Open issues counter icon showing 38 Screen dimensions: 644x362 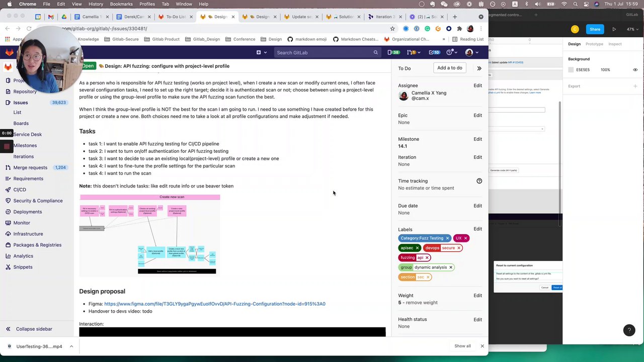tap(393, 52)
